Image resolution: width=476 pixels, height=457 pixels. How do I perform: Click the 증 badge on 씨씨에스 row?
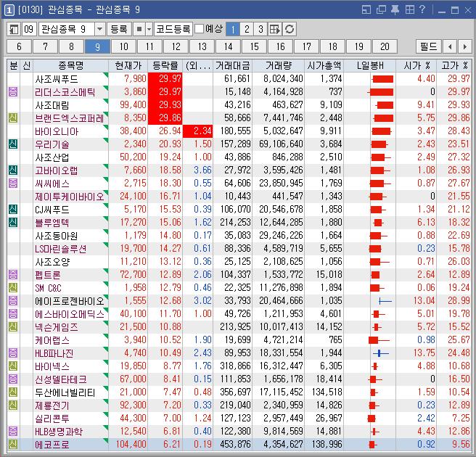pyautogui.click(x=13, y=183)
